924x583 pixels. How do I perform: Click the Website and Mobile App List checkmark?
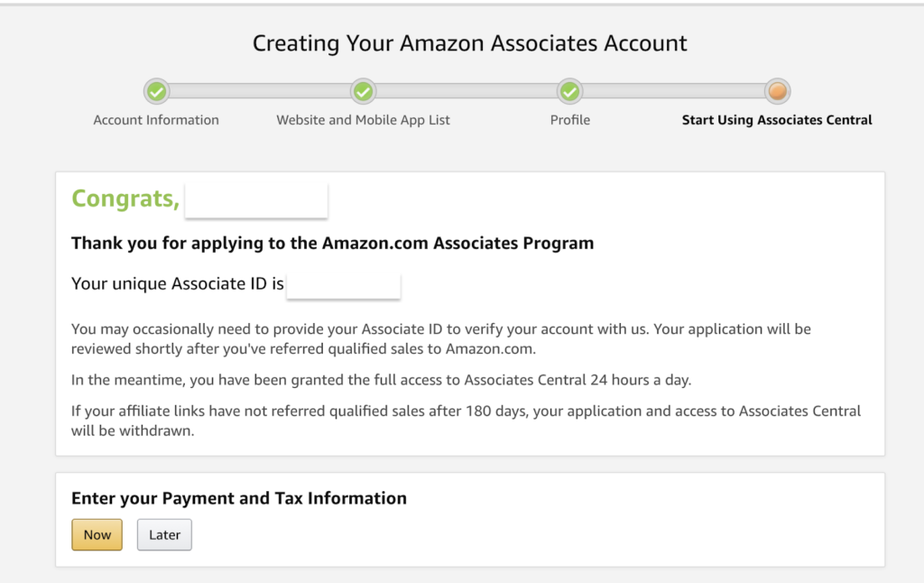364,91
